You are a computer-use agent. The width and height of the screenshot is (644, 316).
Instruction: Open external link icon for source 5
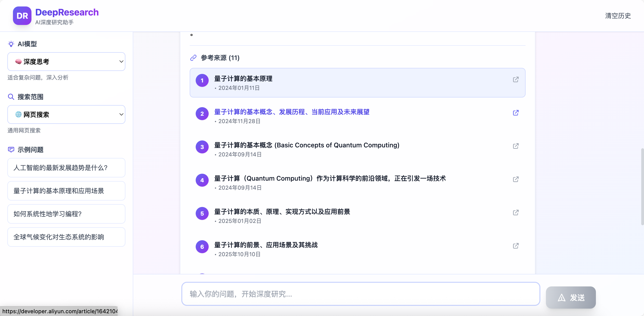tap(515, 213)
